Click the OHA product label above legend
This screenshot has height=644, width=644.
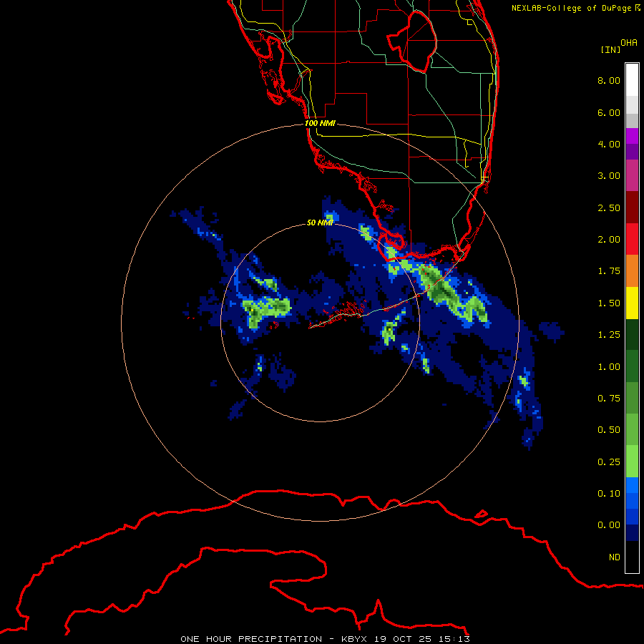coord(629,43)
